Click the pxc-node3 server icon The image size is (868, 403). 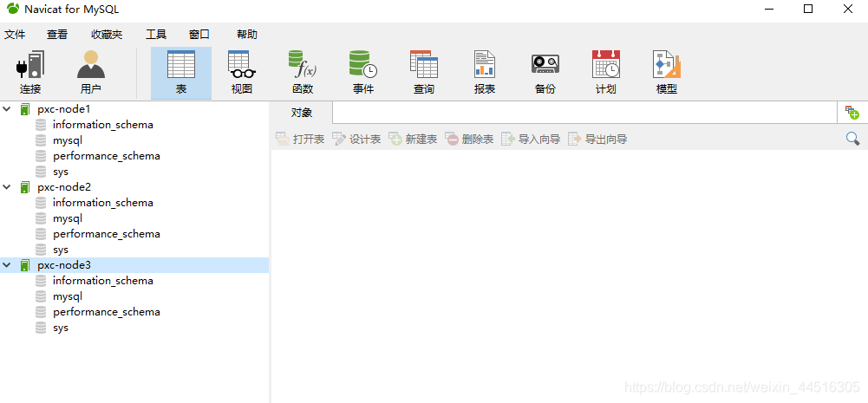coord(24,265)
